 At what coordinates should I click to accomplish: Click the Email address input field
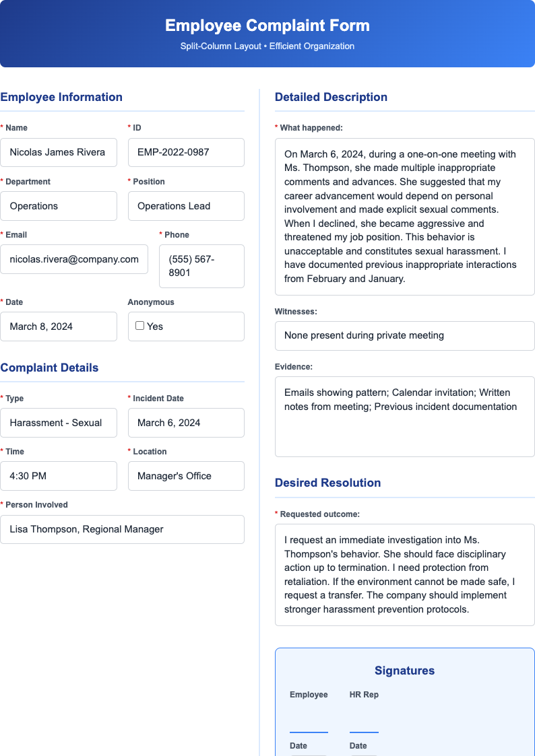coord(74,259)
